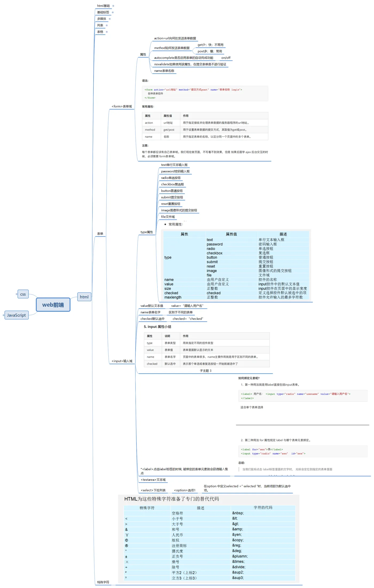Select the web前端 central topic

tap(53, 305)
